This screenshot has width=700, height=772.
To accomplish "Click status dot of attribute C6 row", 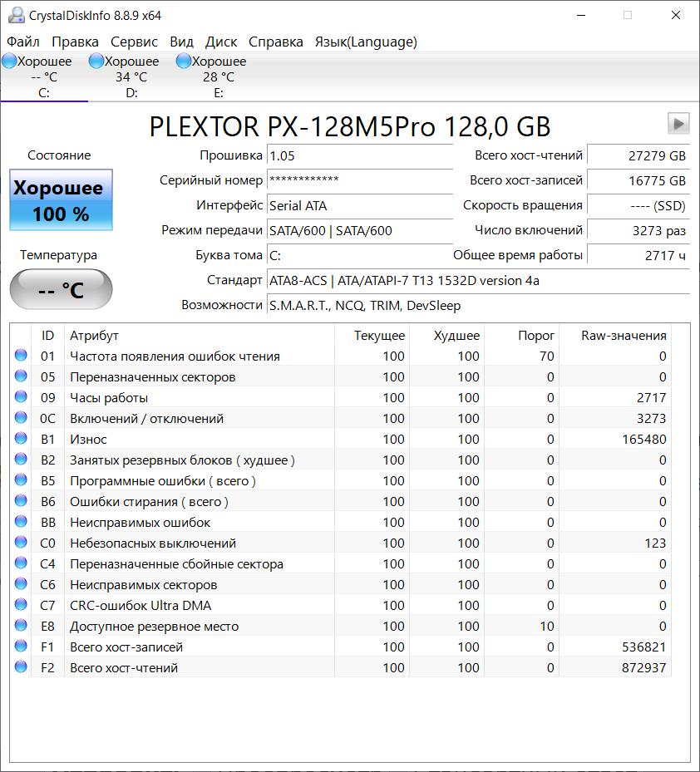I will [x=21, y=583].
